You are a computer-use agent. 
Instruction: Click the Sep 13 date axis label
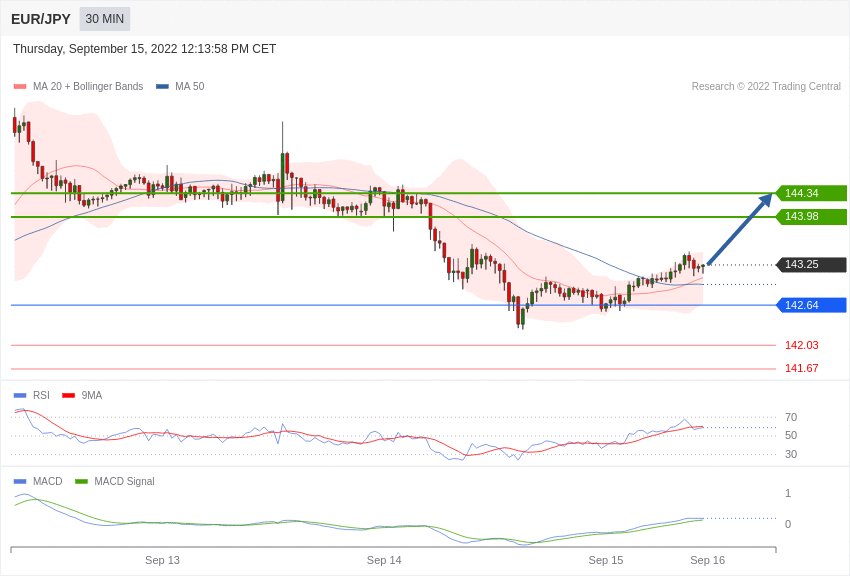[x=162, y=560]
